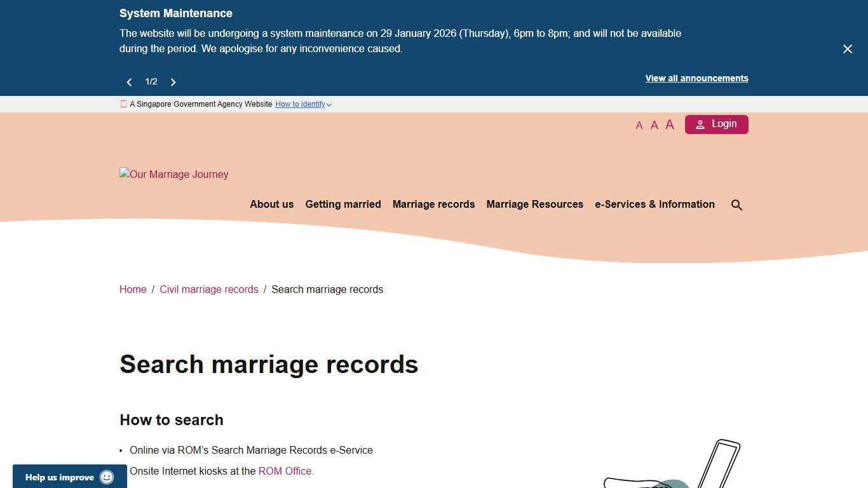Open the search icon in navigation bar
The image size is (868, 488).
click(x=736, y=205)
